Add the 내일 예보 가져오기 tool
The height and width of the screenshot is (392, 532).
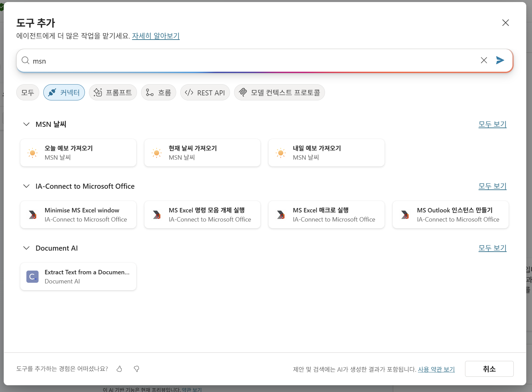click(x=326, y=153)
